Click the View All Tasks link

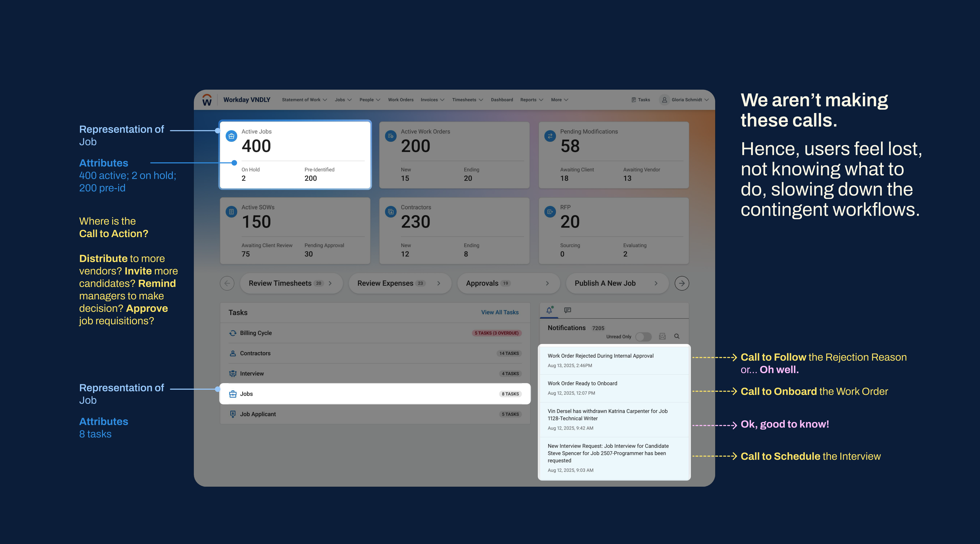(499, 312)
